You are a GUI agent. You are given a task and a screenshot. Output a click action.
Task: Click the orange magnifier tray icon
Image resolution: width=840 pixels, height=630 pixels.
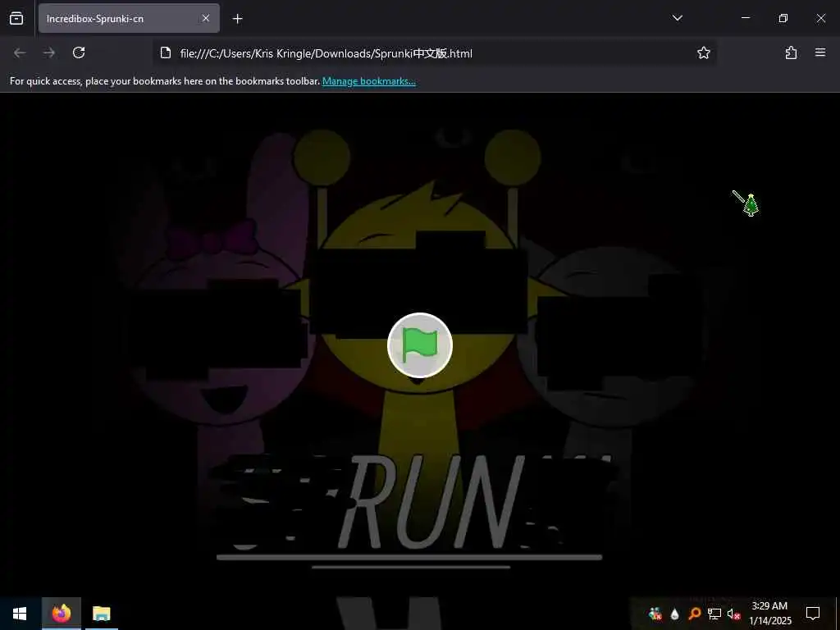694,614
